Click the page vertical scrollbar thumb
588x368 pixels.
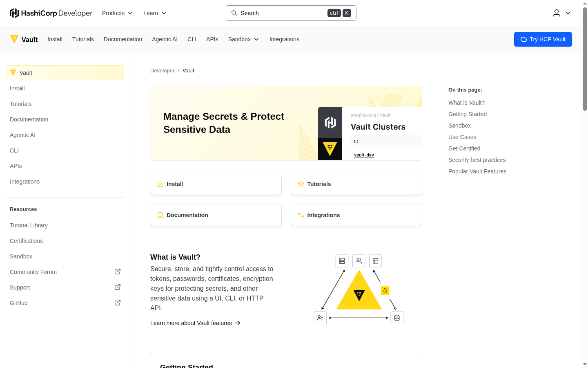[585, 59]
